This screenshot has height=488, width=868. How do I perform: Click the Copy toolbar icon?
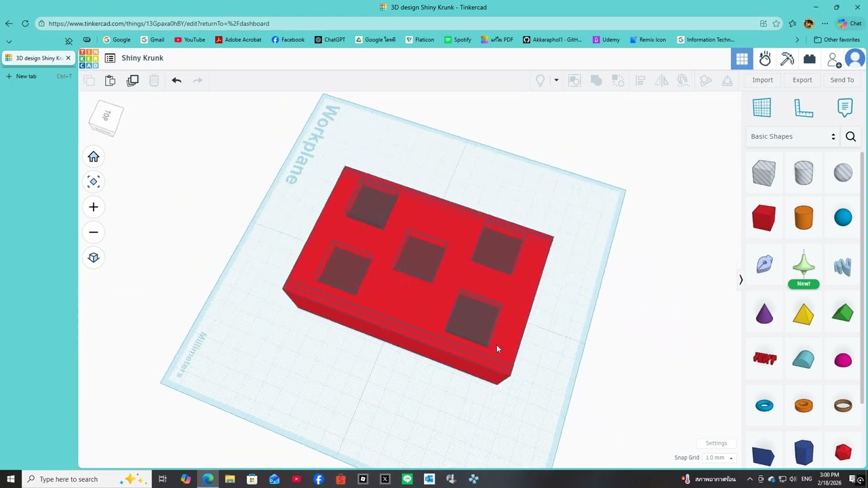[89, 81]
